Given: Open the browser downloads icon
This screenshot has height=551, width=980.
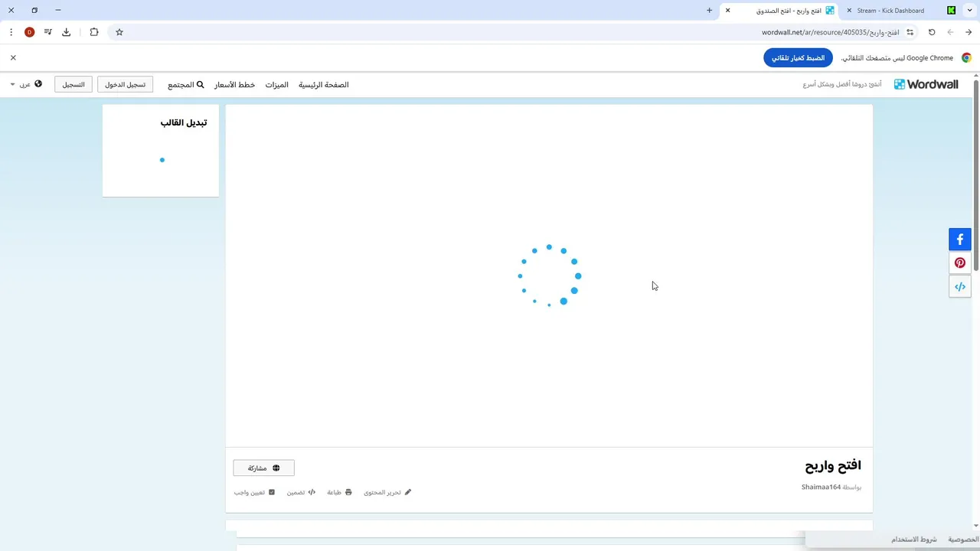Looking at the screenshot, I should (67, 32).
